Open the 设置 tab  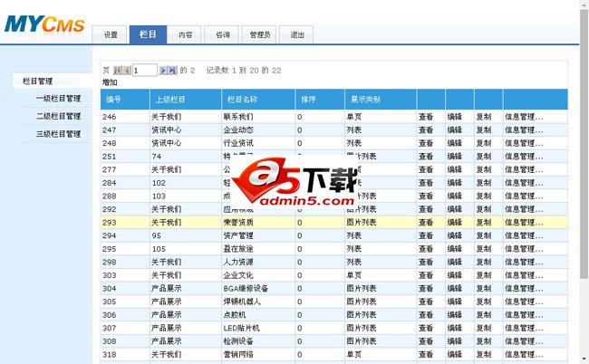(111, 35)
